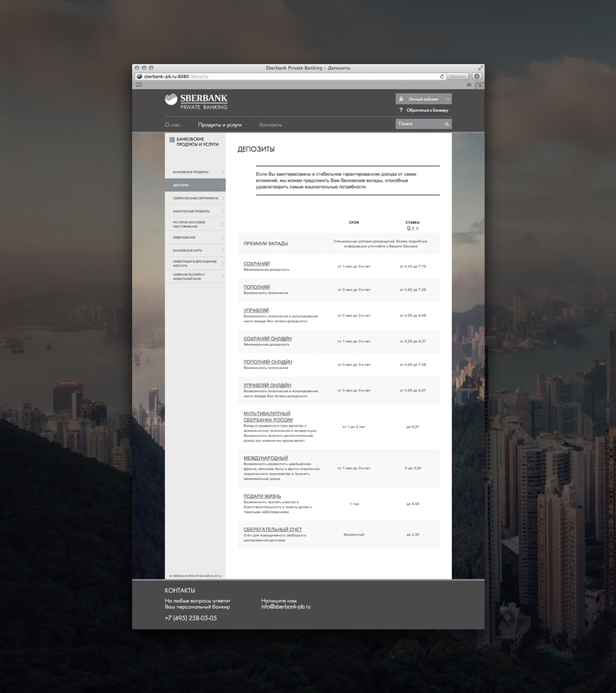Open Инвестиции в драгоценные металлы sidebar item
The height and width of the screenshot is (693, 616).
195,264
